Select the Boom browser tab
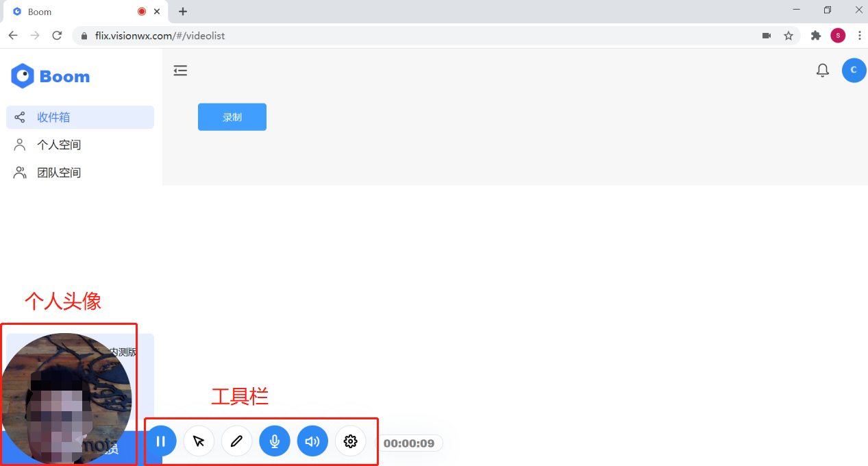This screenshot has width=868, height=466. 86,12
